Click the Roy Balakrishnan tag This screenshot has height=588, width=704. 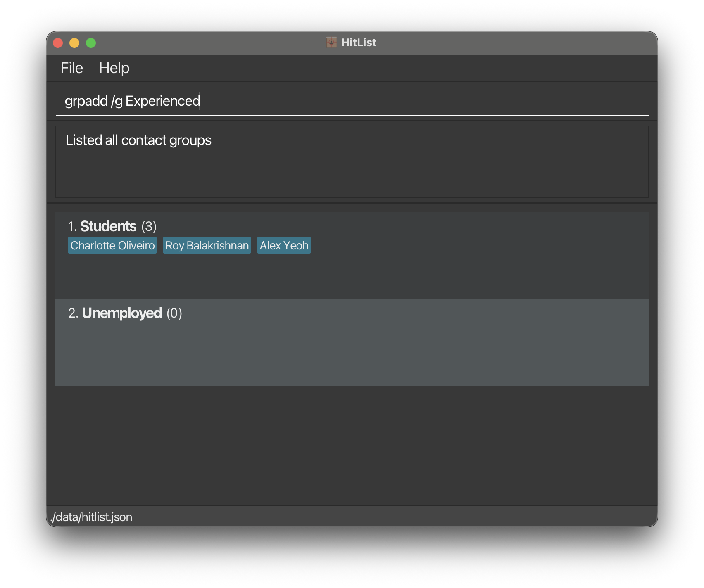tap(207, 245)
